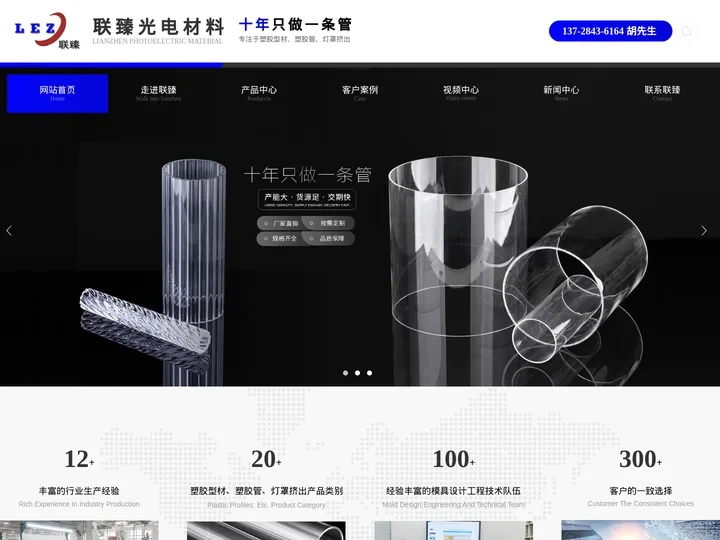The image size is (720, 540).
Task: Click 厂家直销 banner badge
Action: pos(281,224)
